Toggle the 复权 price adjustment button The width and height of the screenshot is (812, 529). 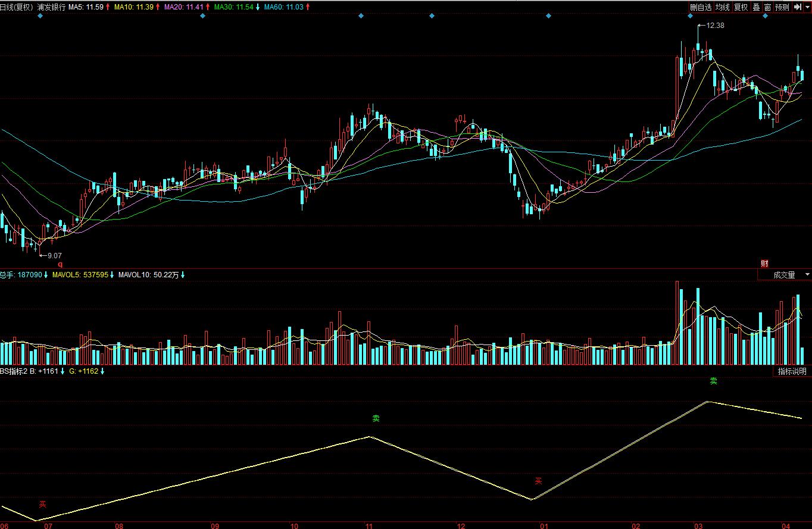click(x=741, y=7)
